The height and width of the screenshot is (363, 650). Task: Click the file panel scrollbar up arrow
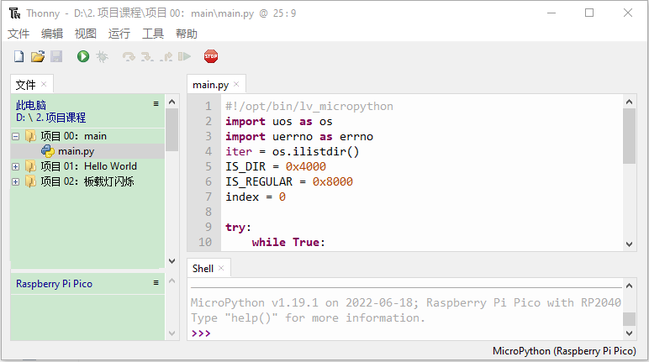point(172,102)
